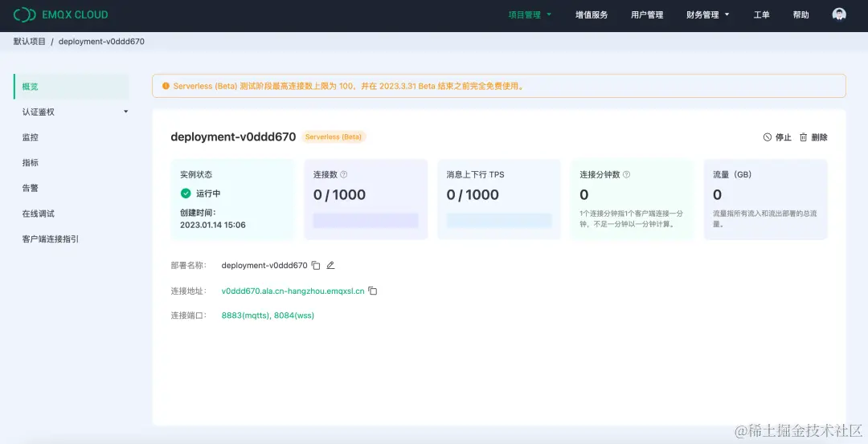Copy the deployment name deployment-v0ddd670
Image resolution: width=868 pixels, height=444 pixels.
point(316,266)
